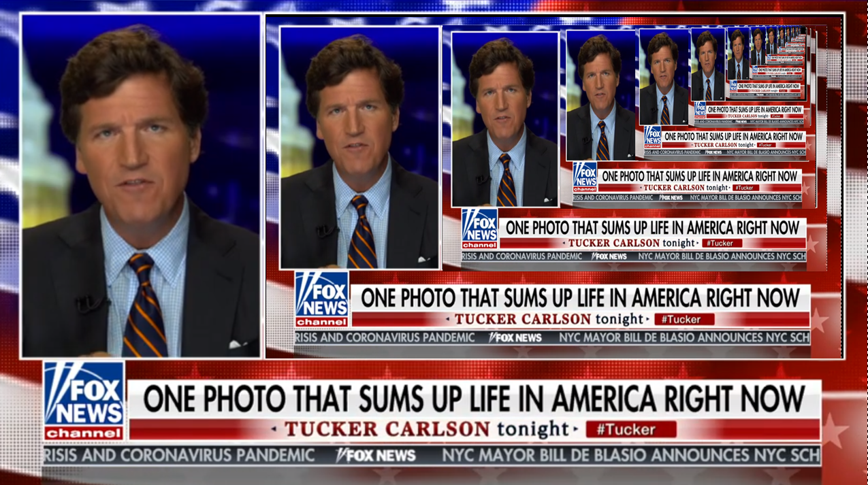Image resolution: width=868 pixels, height=485 pixels.
Task: Click the Fox News logo in the bottom-most ticker
Action: (x=376, y=456)
